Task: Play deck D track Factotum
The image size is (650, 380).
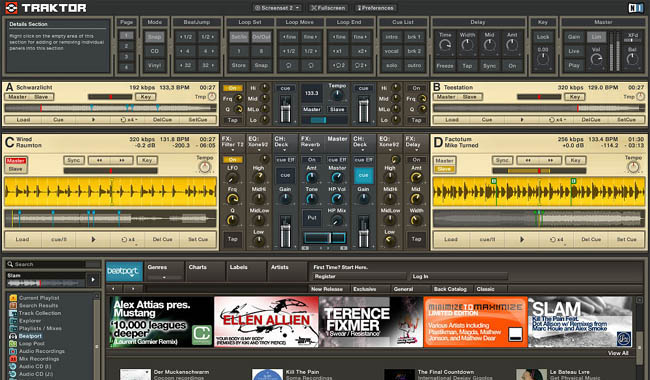Action: click(522, 240)
